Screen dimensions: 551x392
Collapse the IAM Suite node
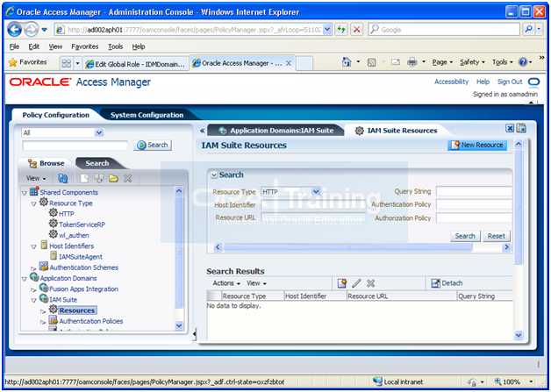click(x=33, y=301)
